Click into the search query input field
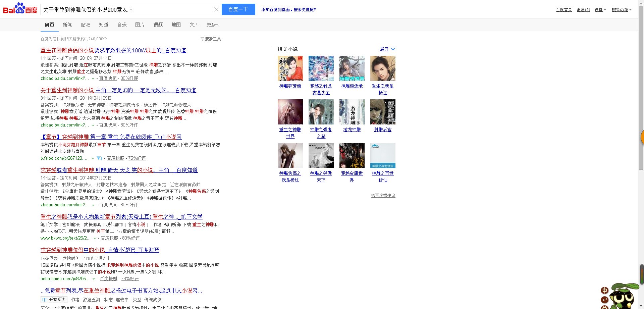This screenshot has width=644, height=309. (127, 10)
